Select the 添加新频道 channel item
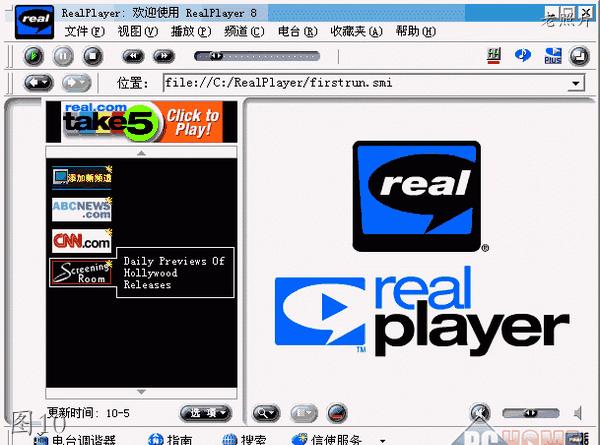Viewport: 600px width, 445px height. 82,178
